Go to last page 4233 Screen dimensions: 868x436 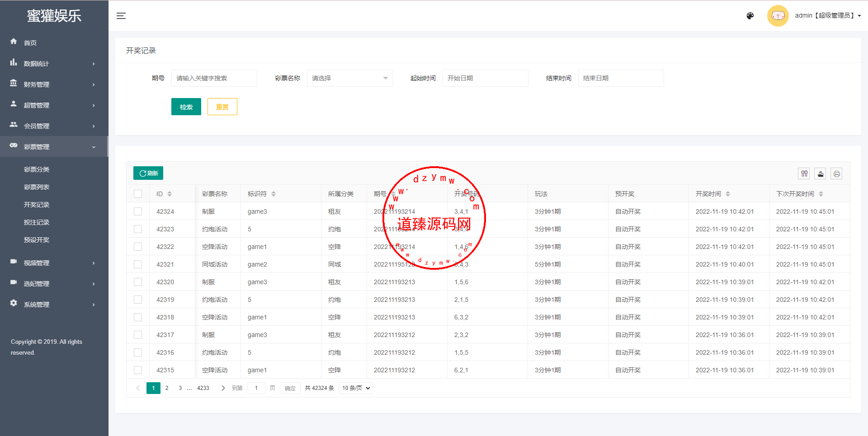[203, 388]
